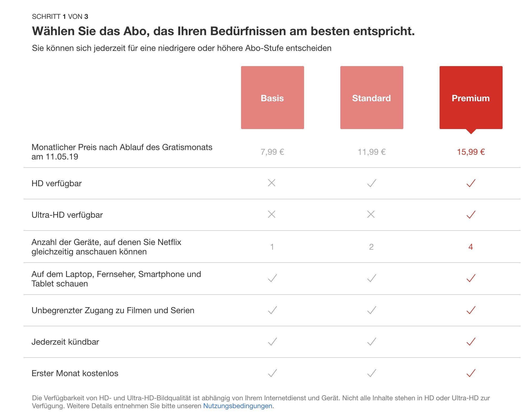Screen dimensions: 532x416
Task: Click the Standard X for Ultra-HD verfügbar
Action: 371,214
